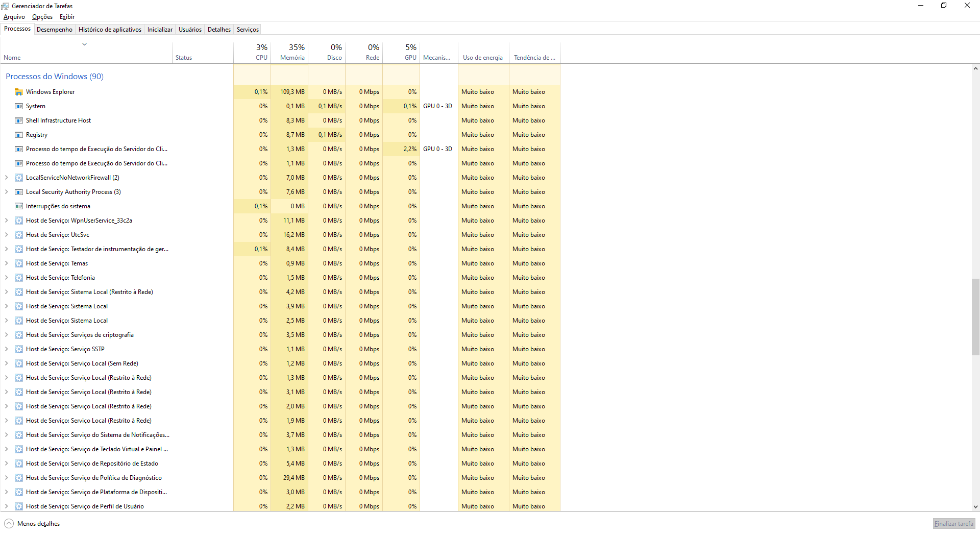Click the Telefonia service host icon
Screen dimensions: 980x536
pos(19,278)
